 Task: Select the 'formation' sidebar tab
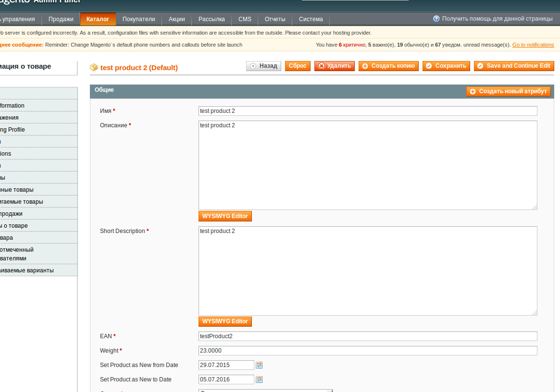coord(38,106)
